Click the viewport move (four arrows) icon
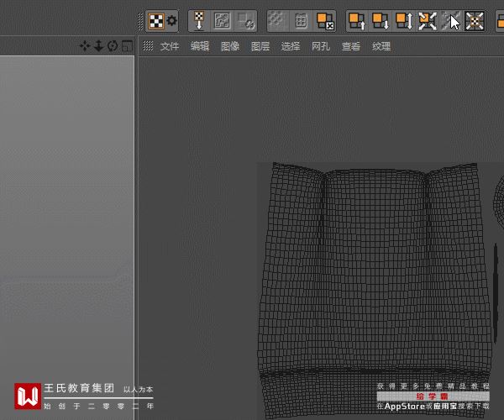The width and height of the screenshot is (504, 420). tap(85, 46)
